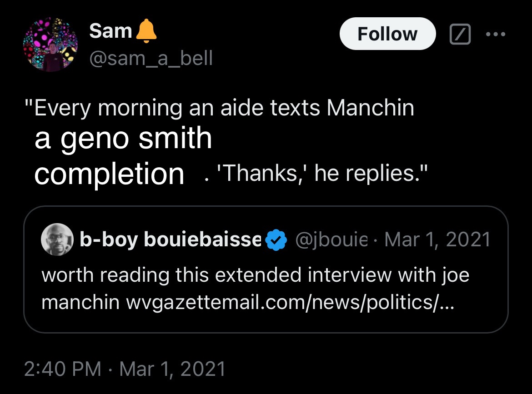Image resolution: width=532 pixels, height=394 pixels.
Task: Click the @jbouie handle
Action: click(x=331, y=239)
